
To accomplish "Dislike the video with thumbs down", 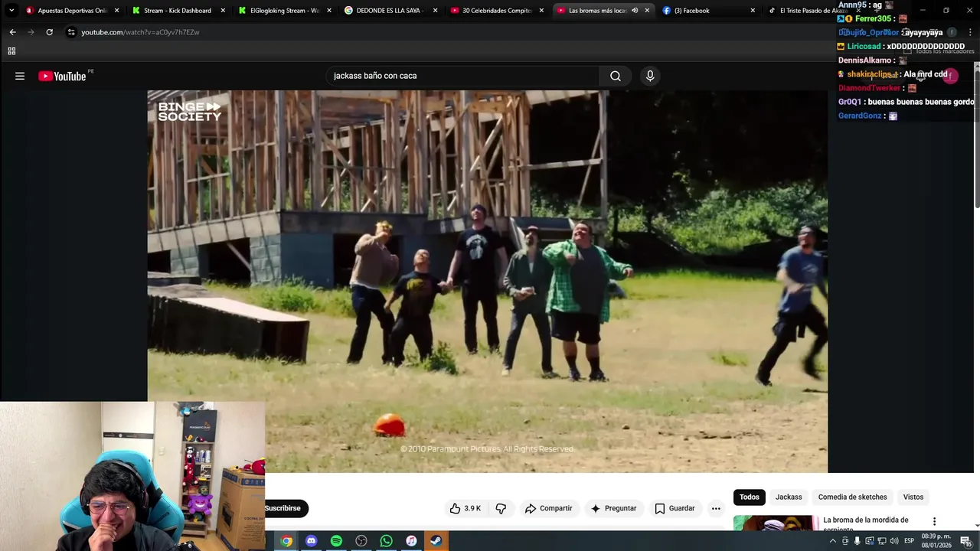I will coord(501,508).
